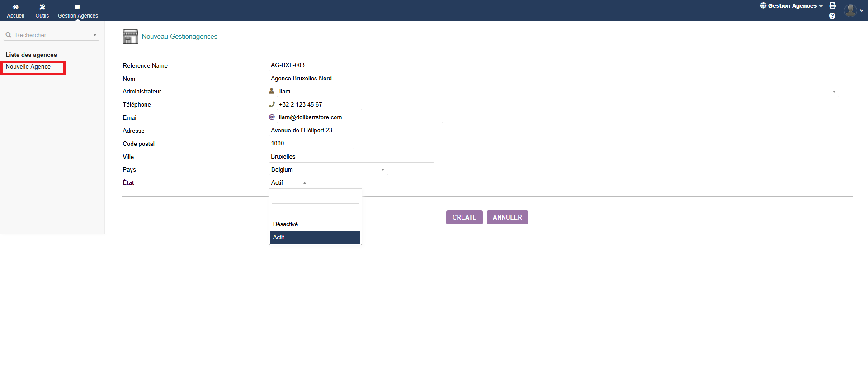Open the help question mark icon

(x=832, y=16)
